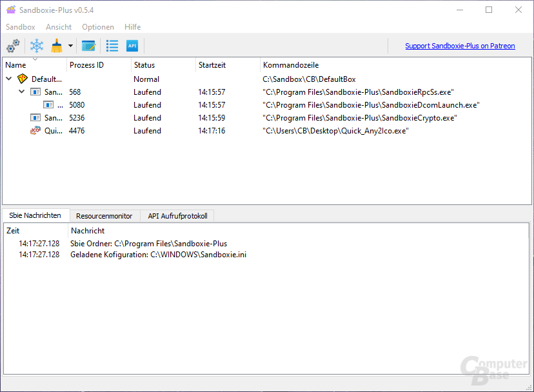Collapse the DefaultBox tree node
This screenshot has height=392, width=534.
coord(9,79)
